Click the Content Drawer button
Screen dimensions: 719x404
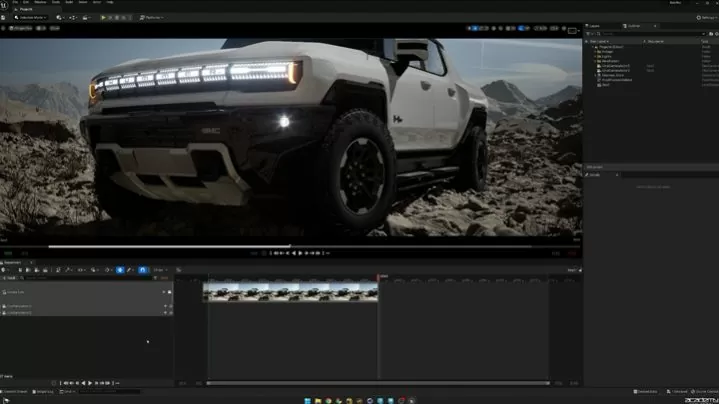[x=15, y=391]
